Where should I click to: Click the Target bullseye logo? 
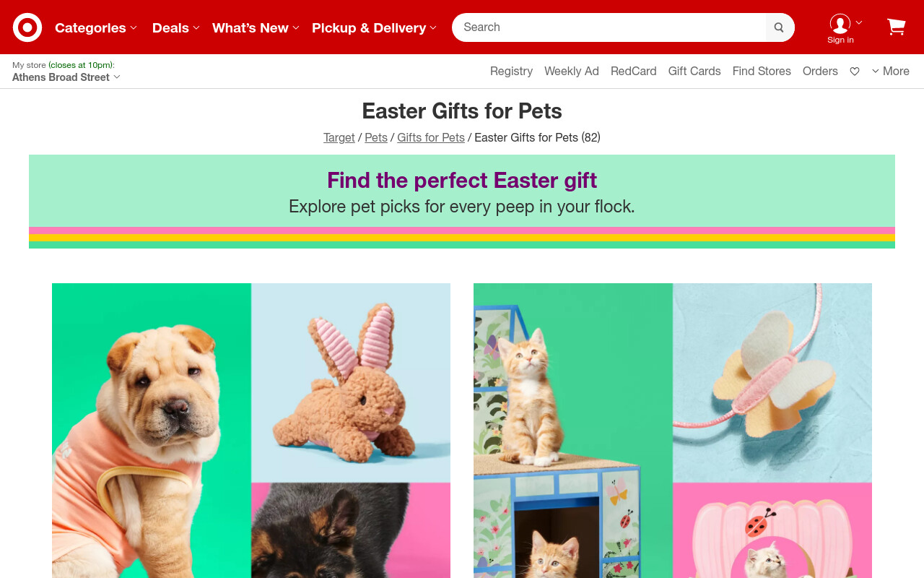[x=27, y=27]
